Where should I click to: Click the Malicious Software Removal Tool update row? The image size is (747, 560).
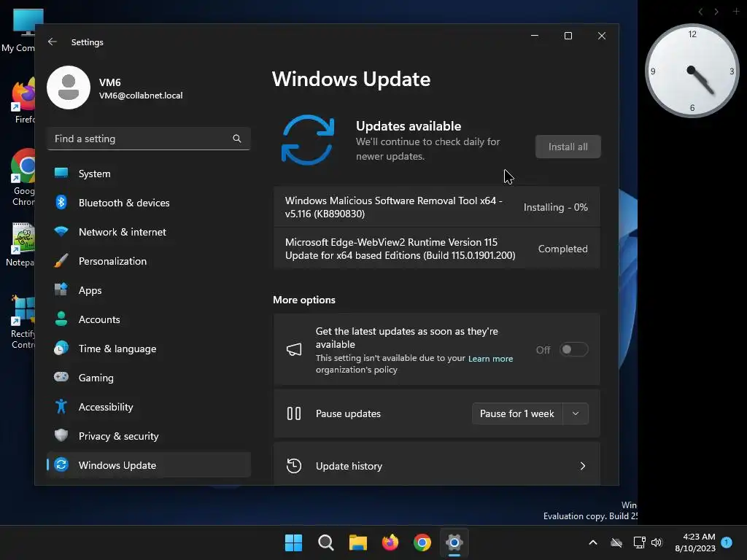click(436, 207)
